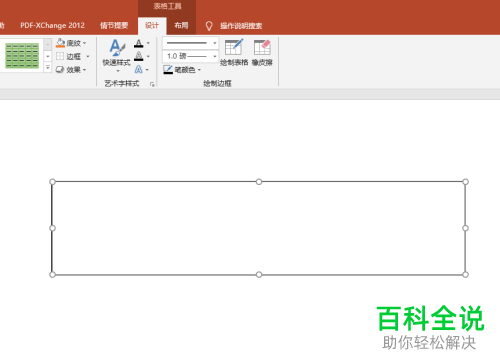Click the 操作说明搜索 search box
This screenshot has width=500, height=363.
(241, 26)
